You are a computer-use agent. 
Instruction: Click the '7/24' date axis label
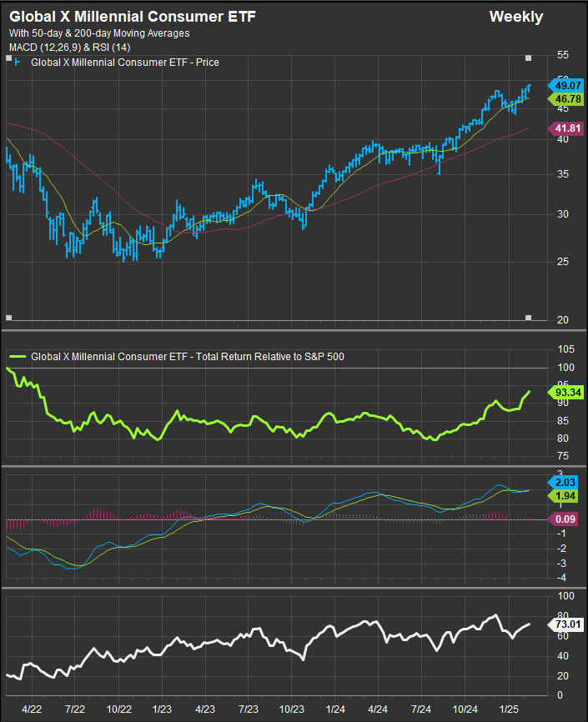pos(421,709)
